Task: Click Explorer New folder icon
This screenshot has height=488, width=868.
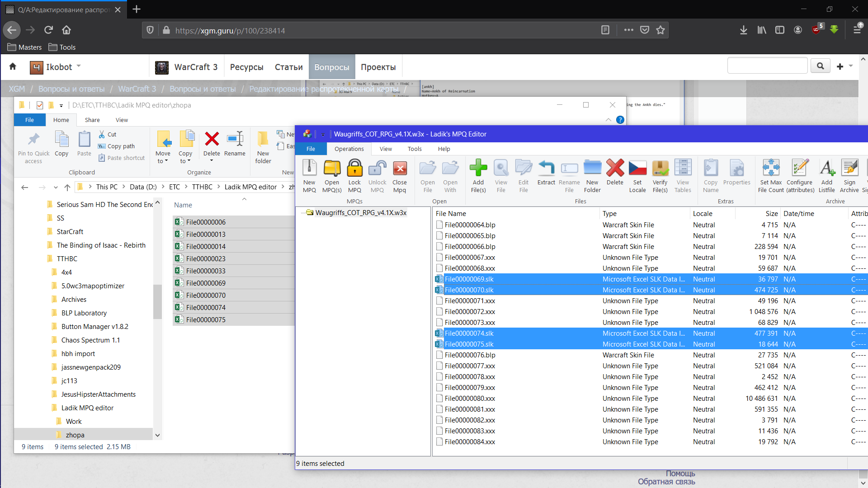Action: coord(263,139)
